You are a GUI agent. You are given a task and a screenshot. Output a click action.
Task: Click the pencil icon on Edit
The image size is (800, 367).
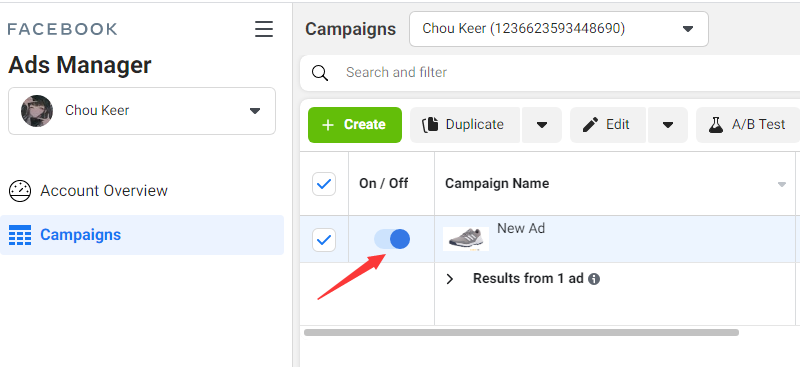tap(590, 125)
